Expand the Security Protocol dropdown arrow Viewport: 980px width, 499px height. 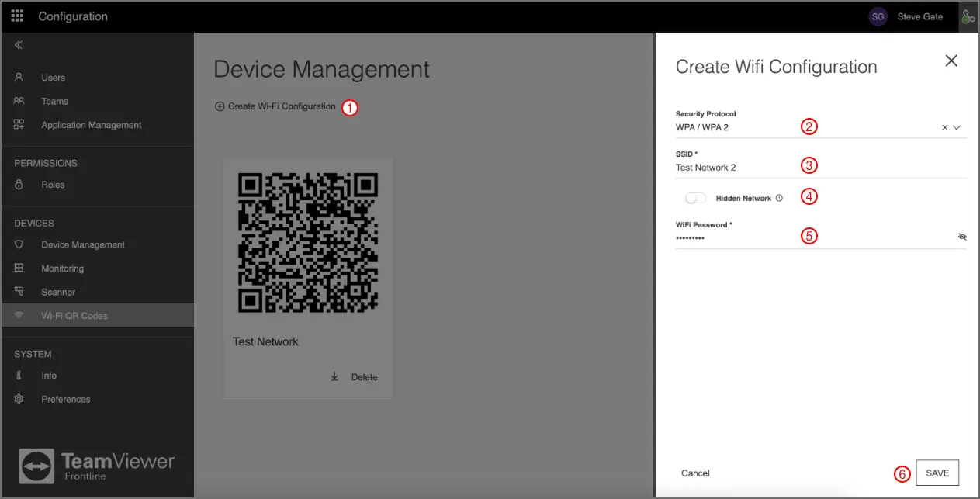(957, 127)
